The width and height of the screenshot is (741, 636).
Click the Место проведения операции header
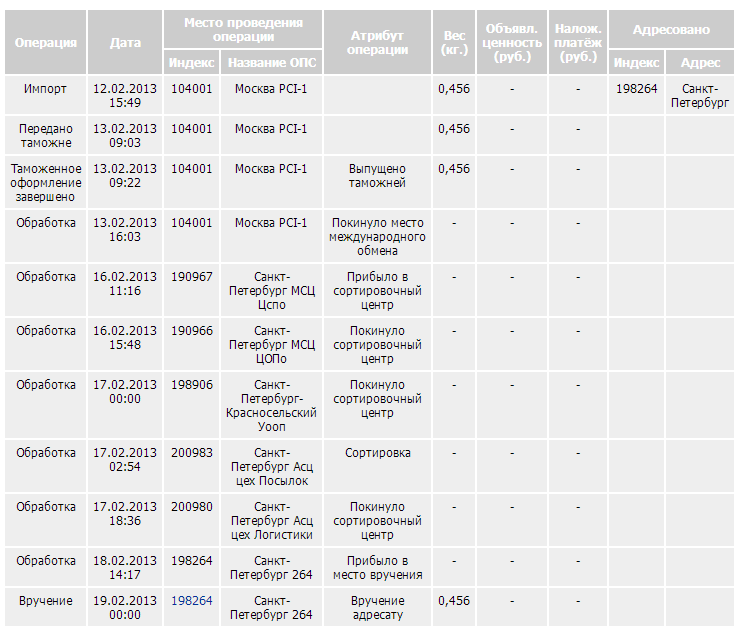pyautogui.click(x=242, y=29)
